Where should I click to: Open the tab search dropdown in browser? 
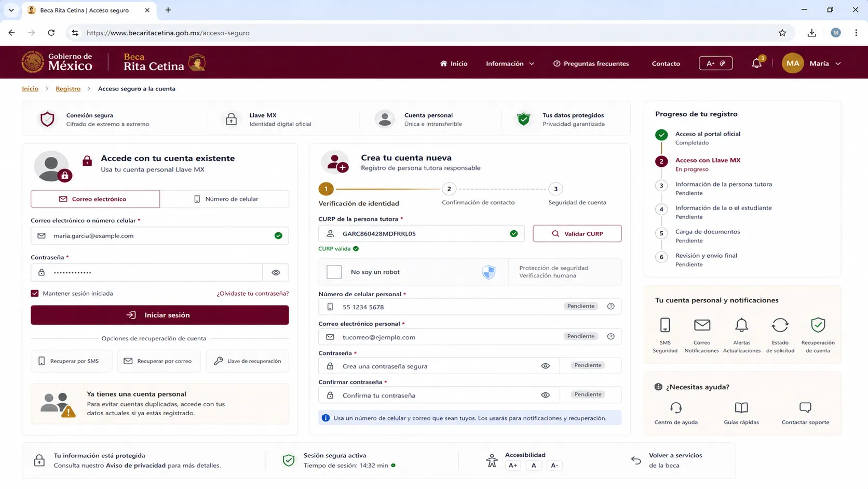tap(11, 10)
